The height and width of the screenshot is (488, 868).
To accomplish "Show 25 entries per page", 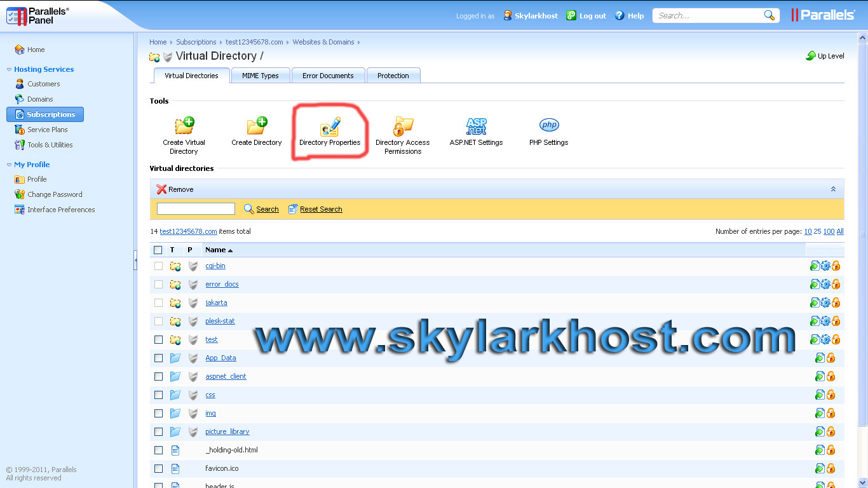I will click(818, 231).
